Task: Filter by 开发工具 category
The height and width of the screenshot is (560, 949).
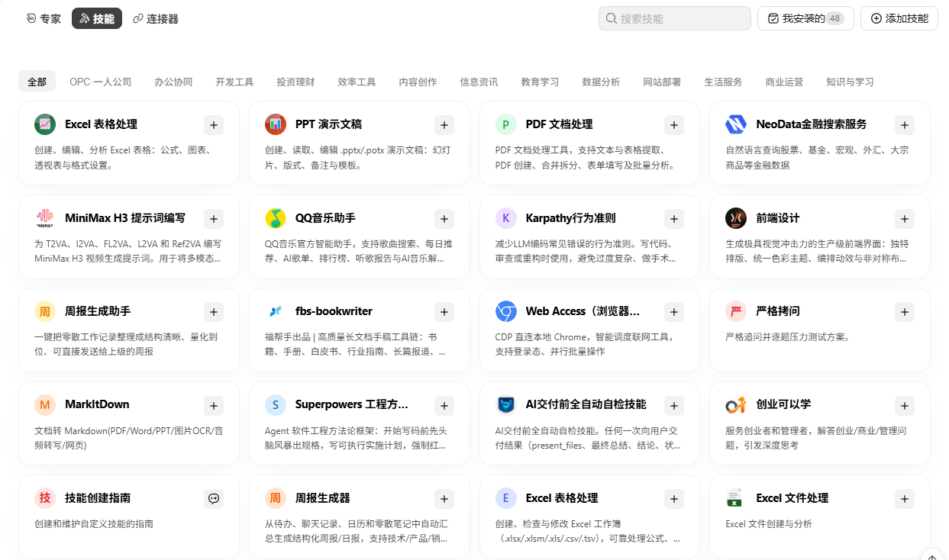Action: click(x=234, y=82)
